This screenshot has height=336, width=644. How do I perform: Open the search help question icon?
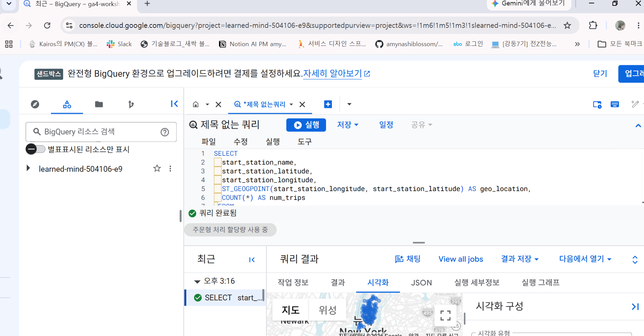click(165, 132)
